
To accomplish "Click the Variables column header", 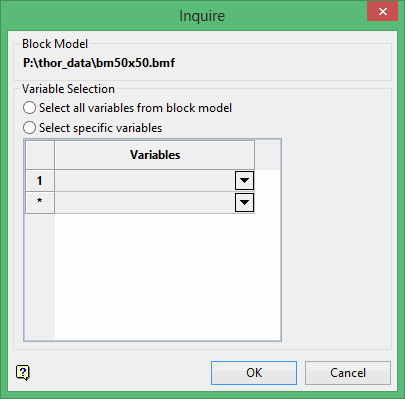I will coord(155,155).
